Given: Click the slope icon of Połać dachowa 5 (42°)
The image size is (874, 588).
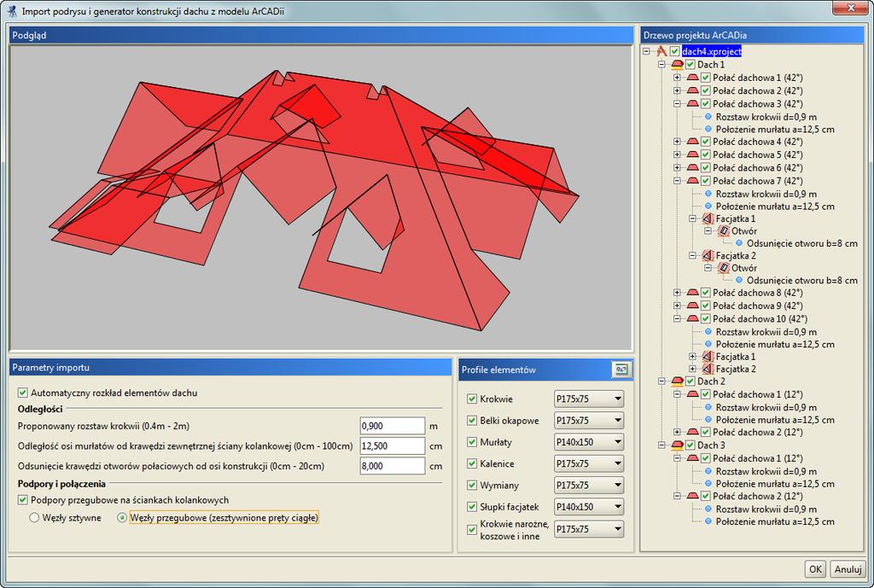Looking at the screenshot, I should tap(693, 155).
